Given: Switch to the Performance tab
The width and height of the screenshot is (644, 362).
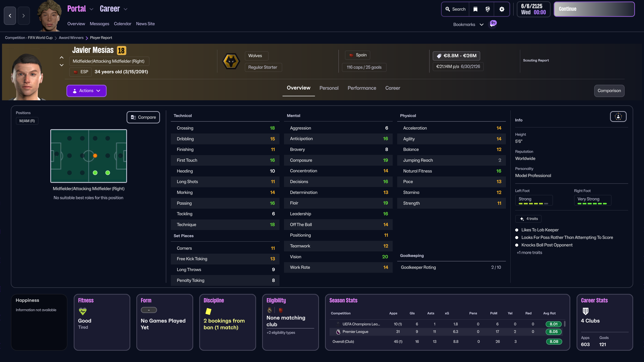Looking at the screenshot, I should 362,88.
